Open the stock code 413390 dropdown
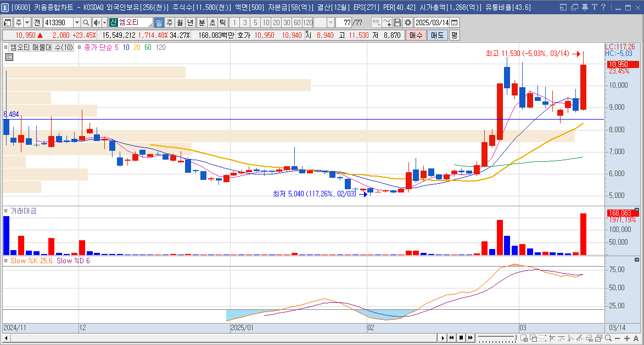The image size is (644, 345). [x=77, y=22]
